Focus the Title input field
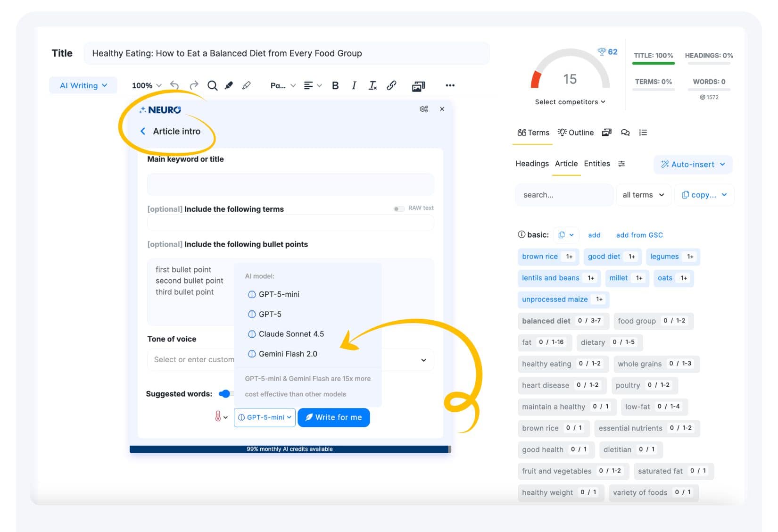The image size is (778, 532). [287, 53]
